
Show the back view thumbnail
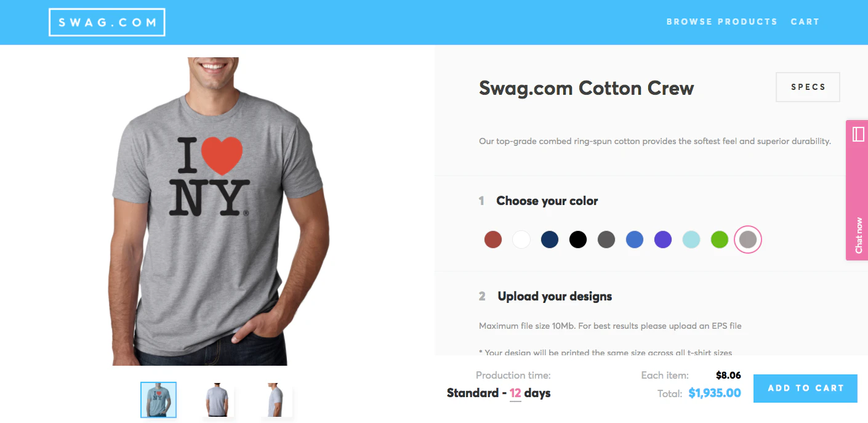tap(217, 400)
